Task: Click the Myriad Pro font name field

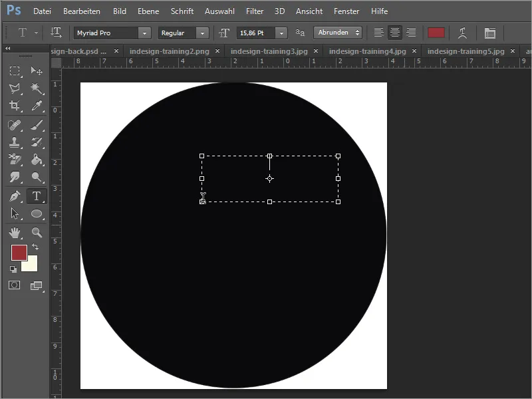Action: coord(106,33)
